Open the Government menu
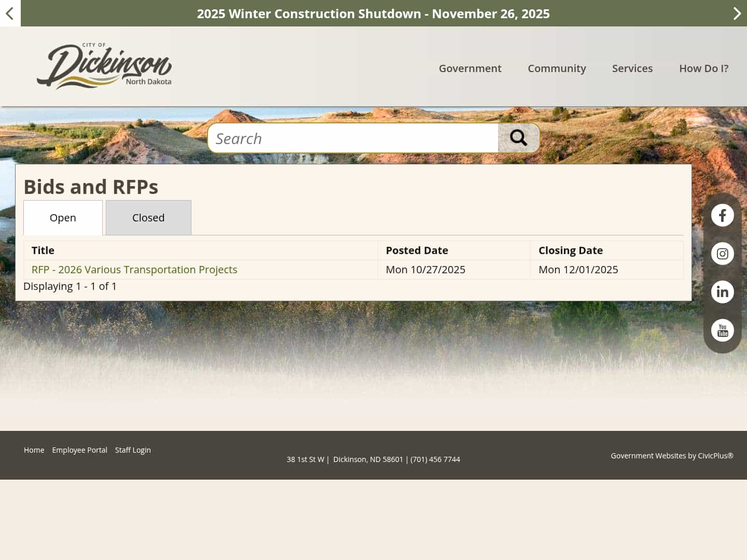This screenshot has height=560, width=747. [x=470, y=68]
